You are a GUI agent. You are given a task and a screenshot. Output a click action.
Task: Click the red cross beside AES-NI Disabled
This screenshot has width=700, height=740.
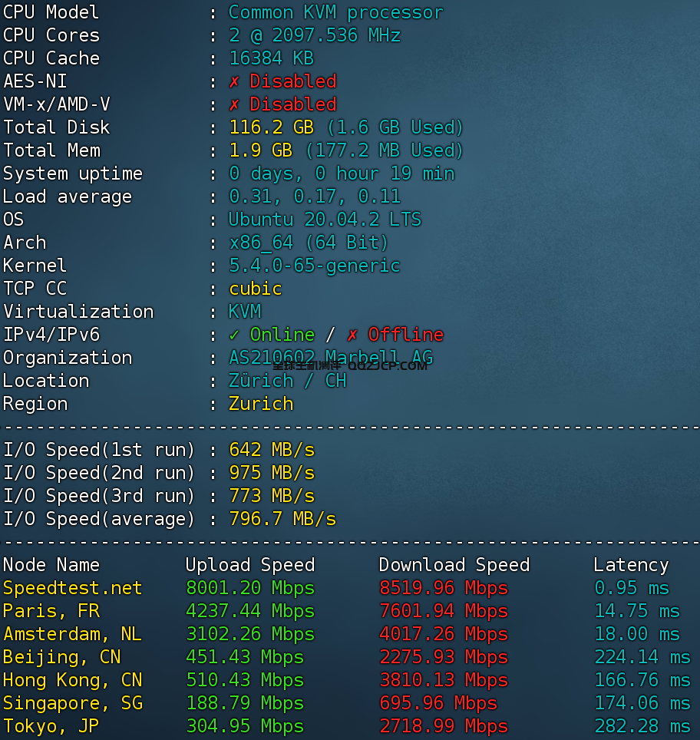[234, 81]
